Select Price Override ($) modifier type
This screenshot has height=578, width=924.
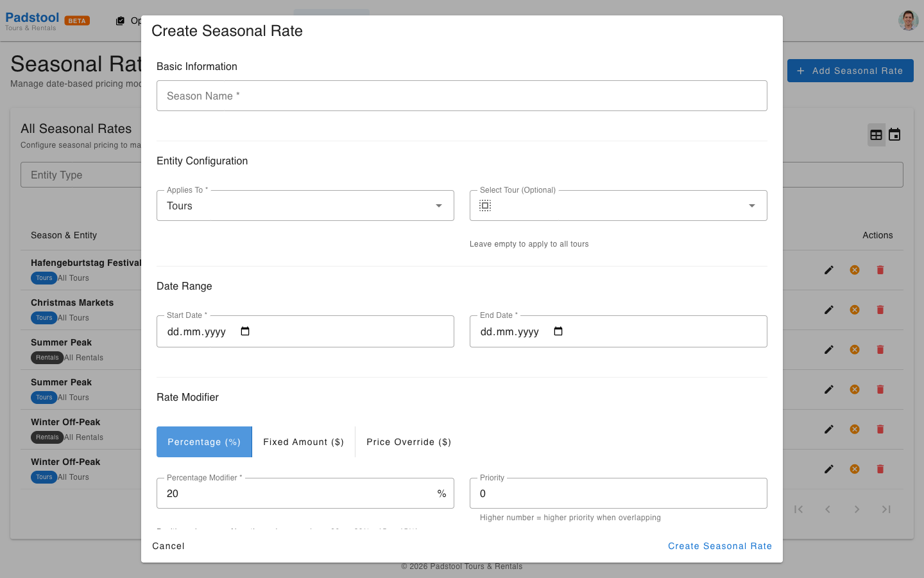coord(409,442)
